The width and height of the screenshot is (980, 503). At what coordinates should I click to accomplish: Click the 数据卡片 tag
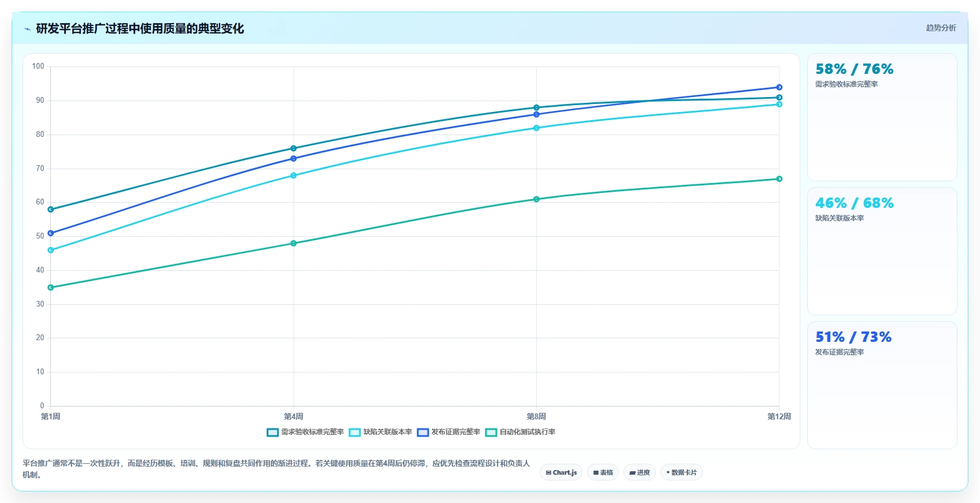point(681,472)
